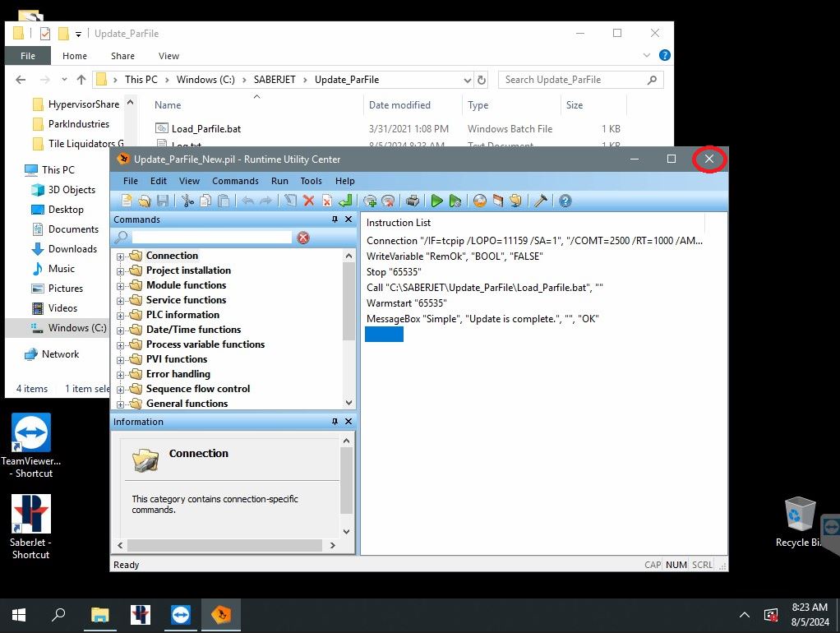Screen dimensions: 840x633
Task: Open Share tab in Explorer window
Action: point(122,56)
